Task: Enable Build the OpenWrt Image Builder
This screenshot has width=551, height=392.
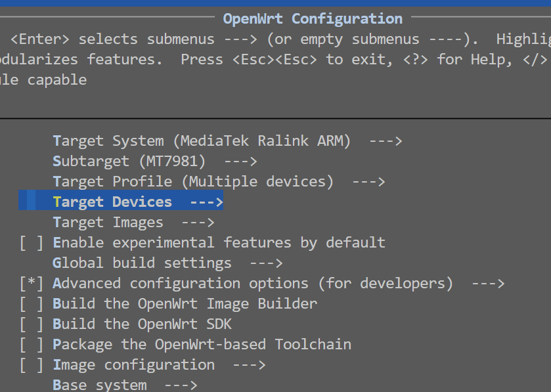Action: tap(32, 304)
